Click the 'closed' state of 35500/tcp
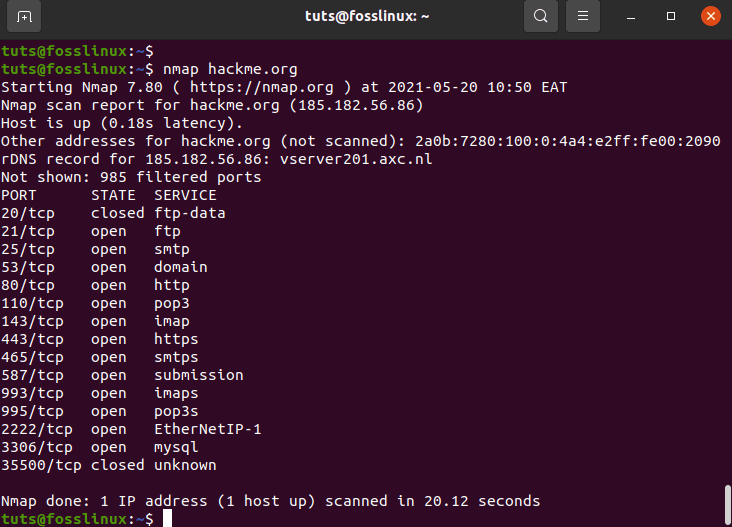 [118, 465]
